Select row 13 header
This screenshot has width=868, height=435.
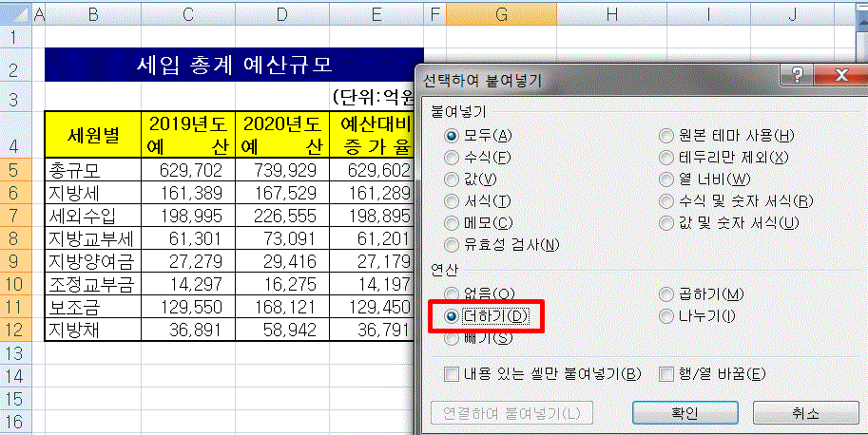(x=15, y=353)
